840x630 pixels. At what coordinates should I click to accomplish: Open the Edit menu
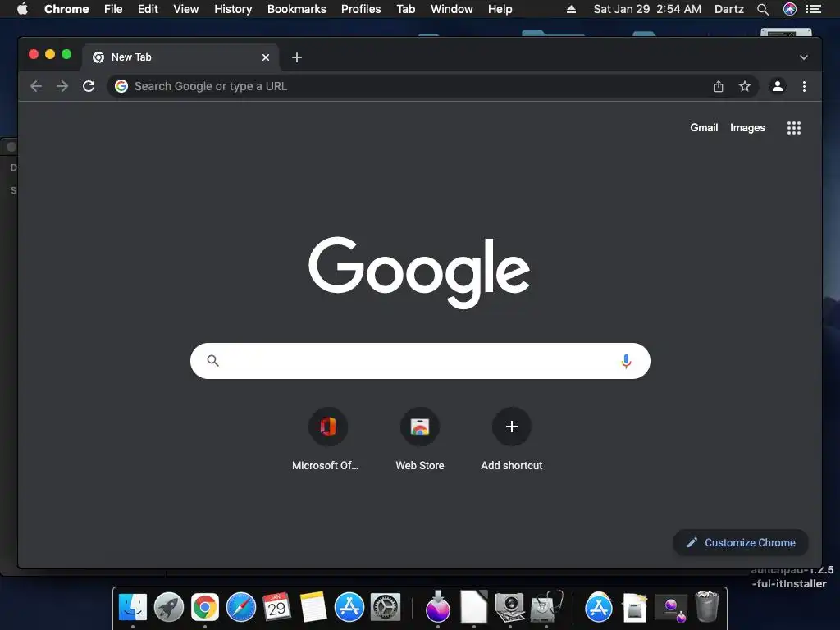pyautogui.click(x=148, y=9)
